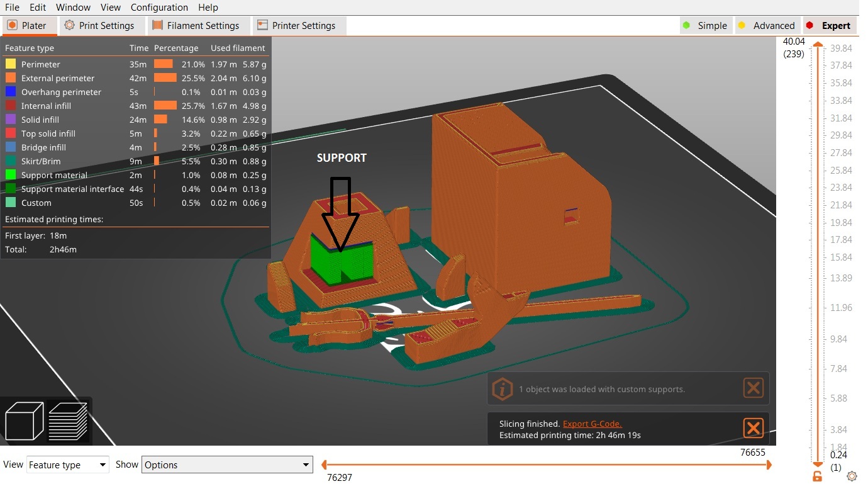
Task: Toggle Top solid infill swatch
Action: pos(11,133)
